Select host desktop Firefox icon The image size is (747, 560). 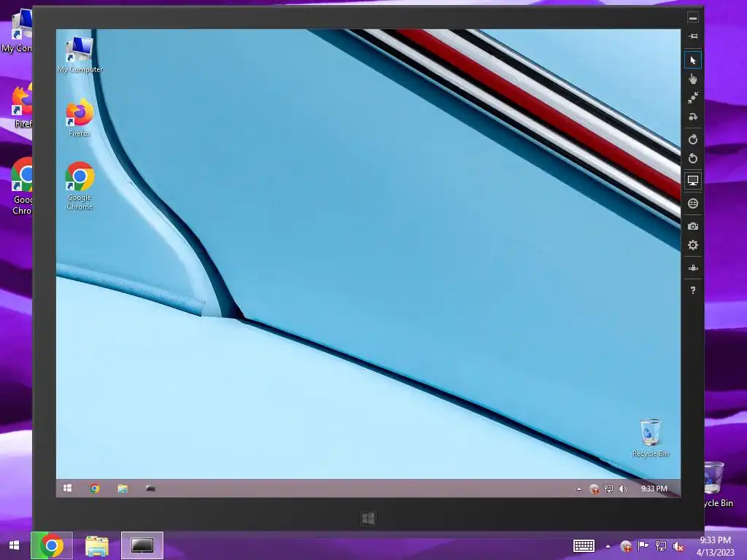click(21, 106)
